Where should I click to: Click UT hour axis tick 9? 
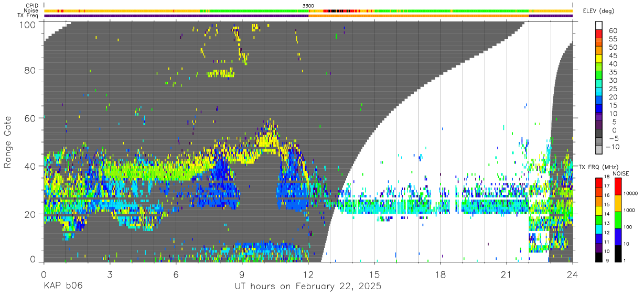coord(242,274)
